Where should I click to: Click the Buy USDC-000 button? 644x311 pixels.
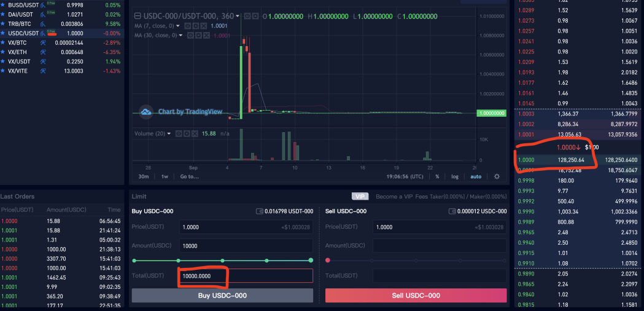pyautogui.click(x=222, y=296)
